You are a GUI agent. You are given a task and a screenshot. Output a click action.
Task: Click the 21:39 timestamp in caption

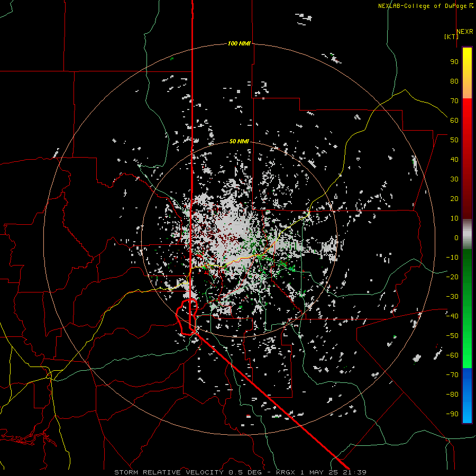click(354, 472)
